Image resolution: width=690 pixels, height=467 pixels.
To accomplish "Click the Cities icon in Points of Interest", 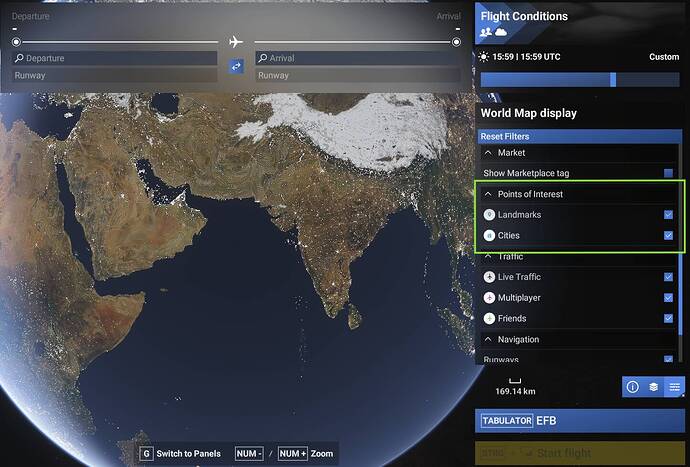I will 489,235.
